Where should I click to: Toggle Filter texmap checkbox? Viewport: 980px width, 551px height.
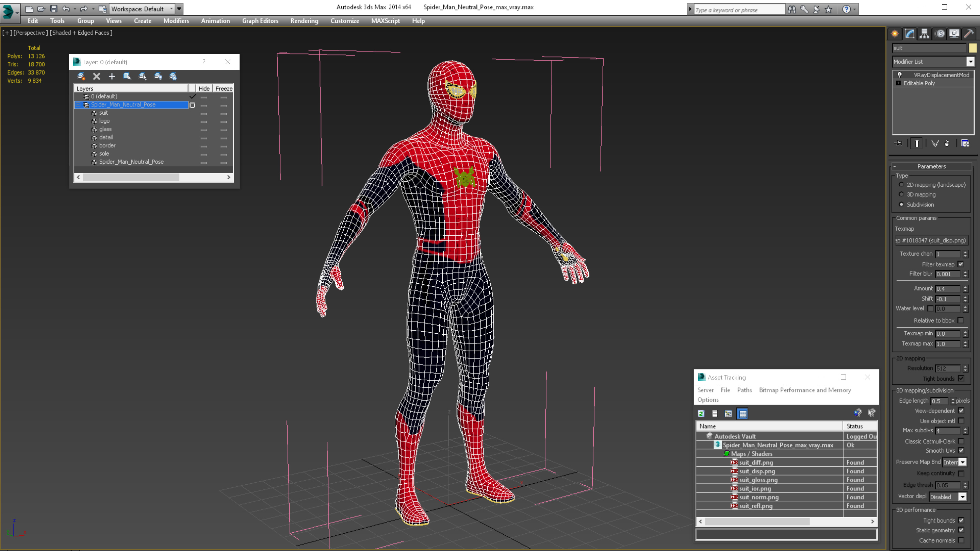[961, 264]
